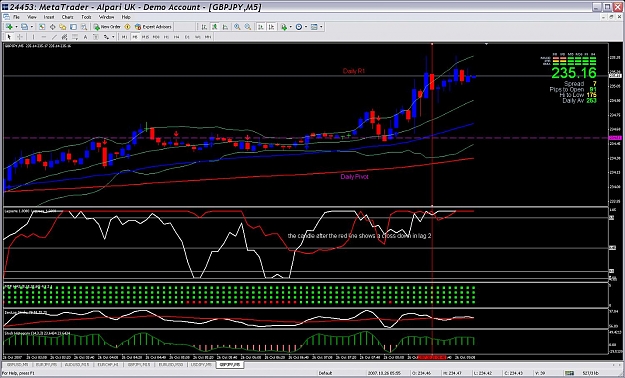Open the Help menu
Viewport: 625px width, 378px height.
[126, 17]
